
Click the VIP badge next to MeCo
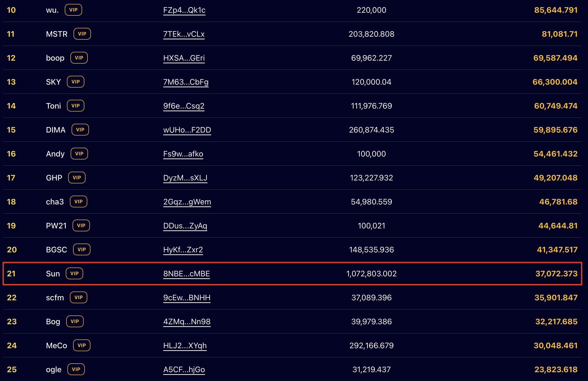pyautogui.click(x=82, y=345)
